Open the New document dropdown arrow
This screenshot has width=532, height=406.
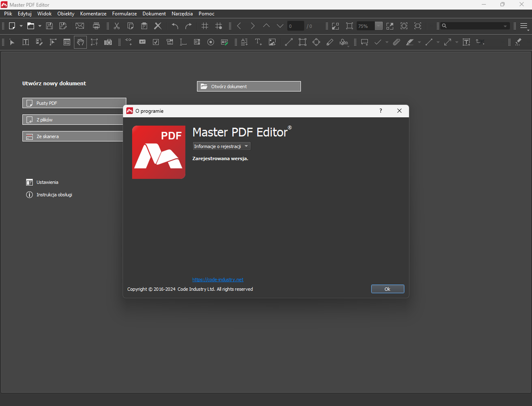[x=21, y=26]
